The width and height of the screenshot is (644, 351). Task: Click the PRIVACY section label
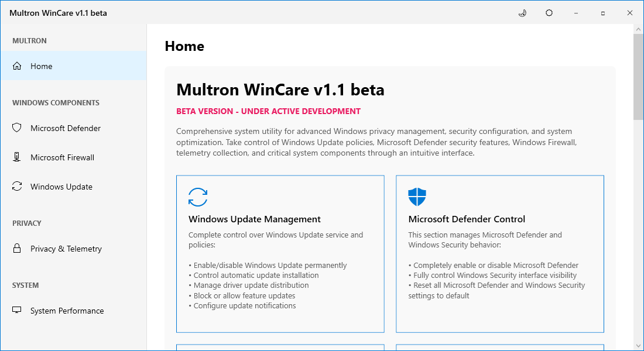click(27, 223)
